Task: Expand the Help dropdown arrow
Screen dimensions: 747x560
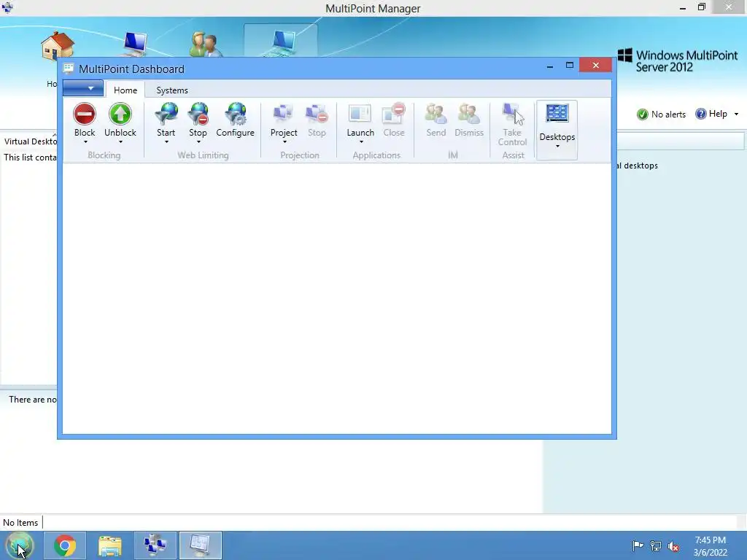Action: pos(736,114)
